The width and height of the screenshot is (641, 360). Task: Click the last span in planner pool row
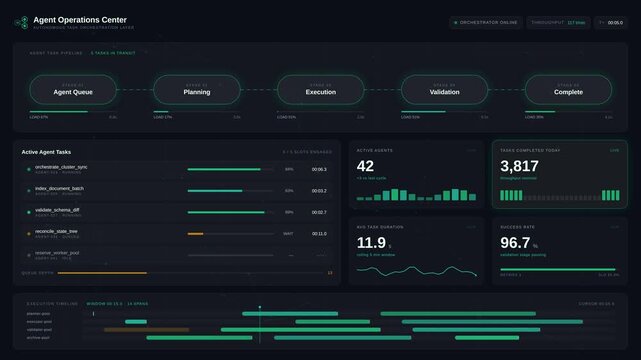pos(458,314)
